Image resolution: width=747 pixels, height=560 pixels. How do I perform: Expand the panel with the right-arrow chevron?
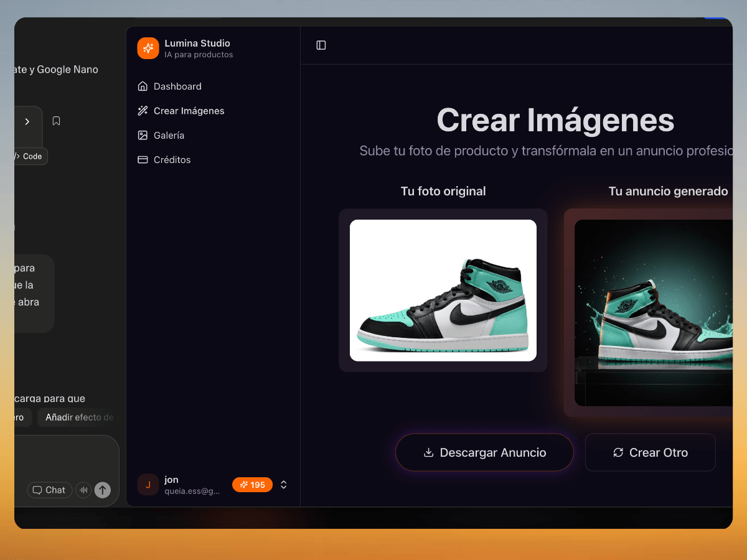pyautogui.click(x=27, y=122)
